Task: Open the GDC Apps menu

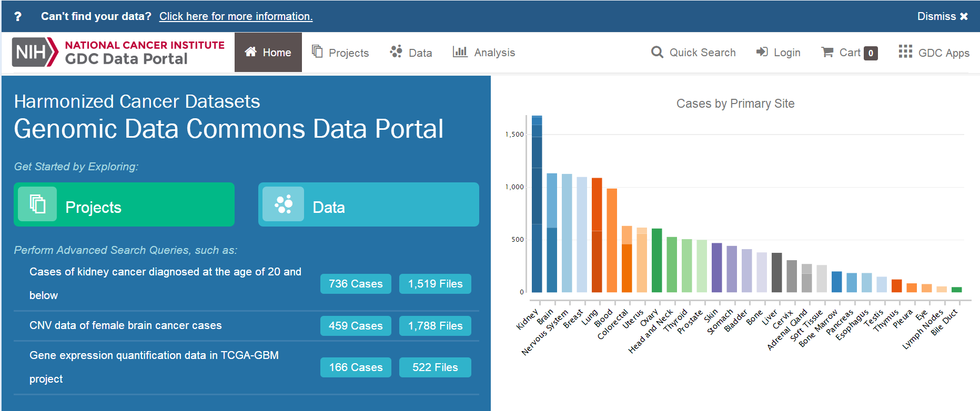Action: pyautogui.click(x=934, y=53)
